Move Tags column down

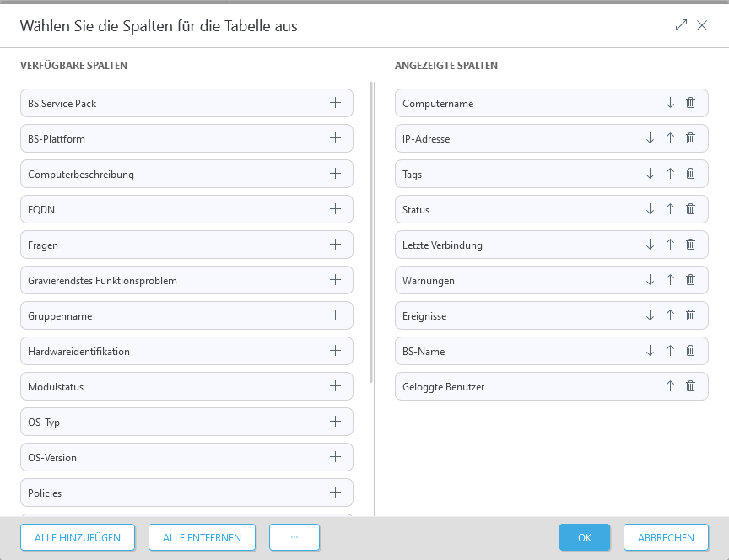point(650,174)
